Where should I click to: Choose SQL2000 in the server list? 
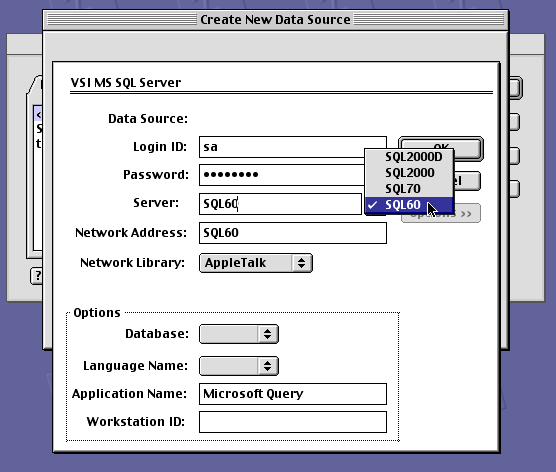[x=409, y=173]
